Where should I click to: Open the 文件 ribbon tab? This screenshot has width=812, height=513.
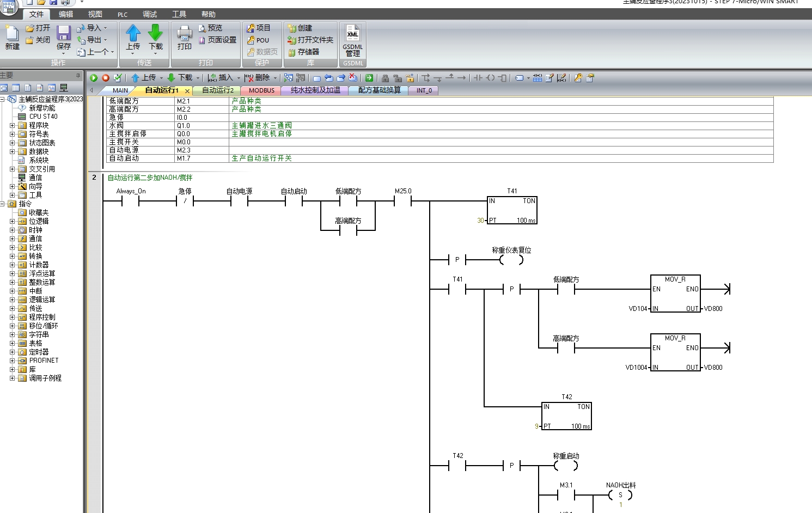coord(36,14)
